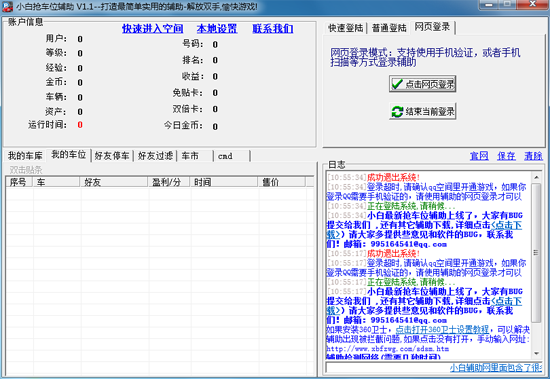Image resolution: width=550 pixels, height=379 pixels.
Task: Click the first 成功退出系统 log entry
Action: (393, 178)
